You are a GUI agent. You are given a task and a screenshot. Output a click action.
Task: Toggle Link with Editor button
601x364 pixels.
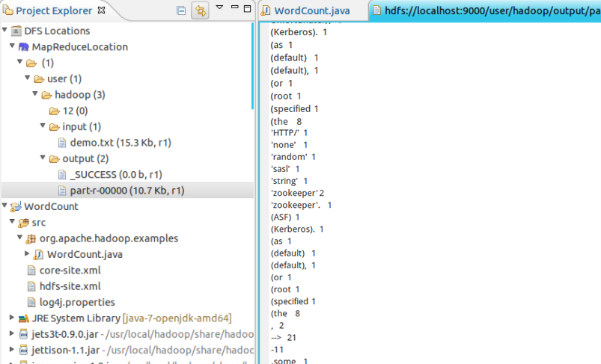click(200, 10)
